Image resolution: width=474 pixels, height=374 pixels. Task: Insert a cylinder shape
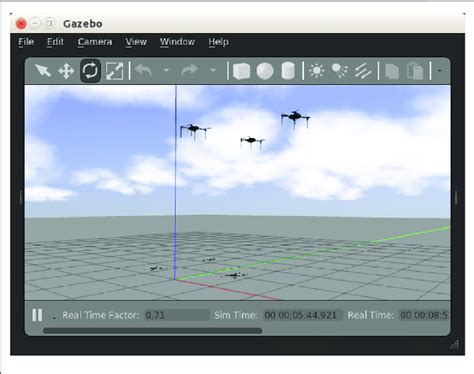(288, 71)
